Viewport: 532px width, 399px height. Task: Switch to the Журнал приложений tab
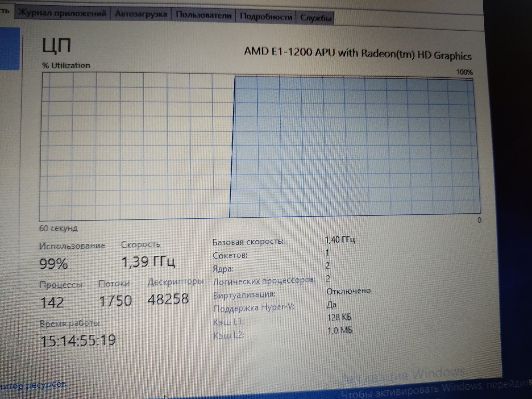click(63, 13)
